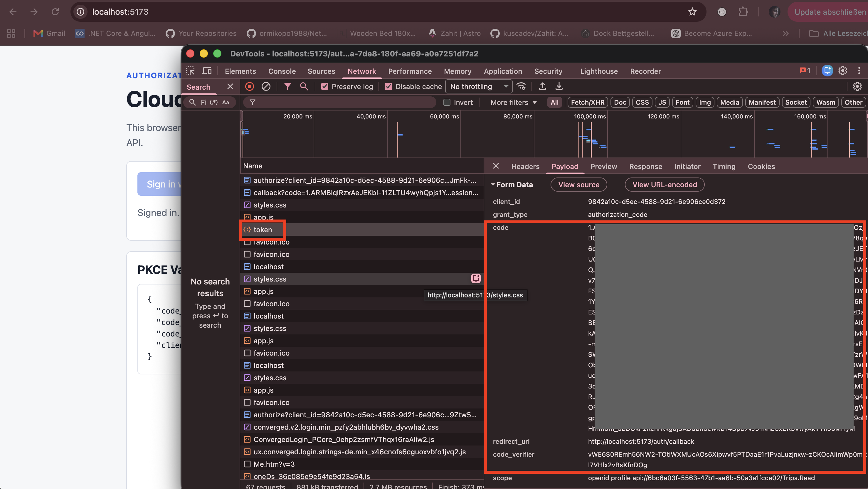
Task: Open network conditions wifi icon
Action: pos(521,87)
